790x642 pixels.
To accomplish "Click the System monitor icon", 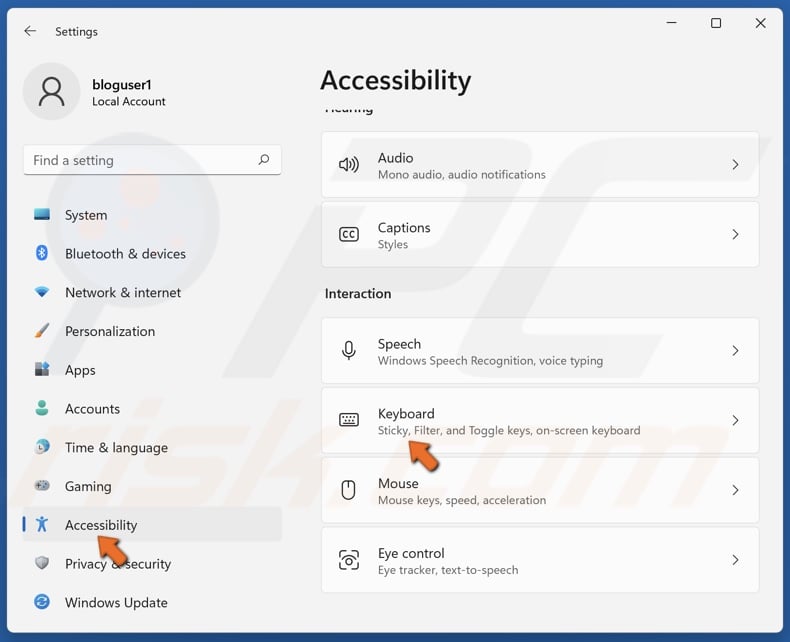I will pyautogui.click(x=42, y=215).
